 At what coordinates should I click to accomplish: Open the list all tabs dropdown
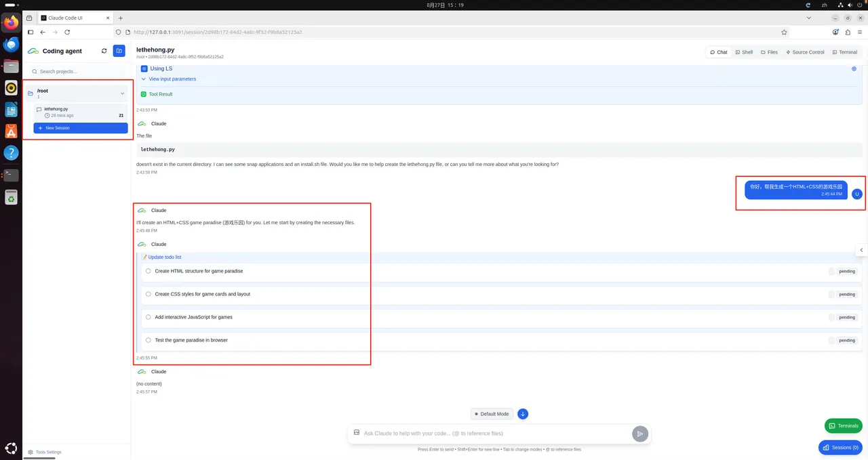click(808, 18)
